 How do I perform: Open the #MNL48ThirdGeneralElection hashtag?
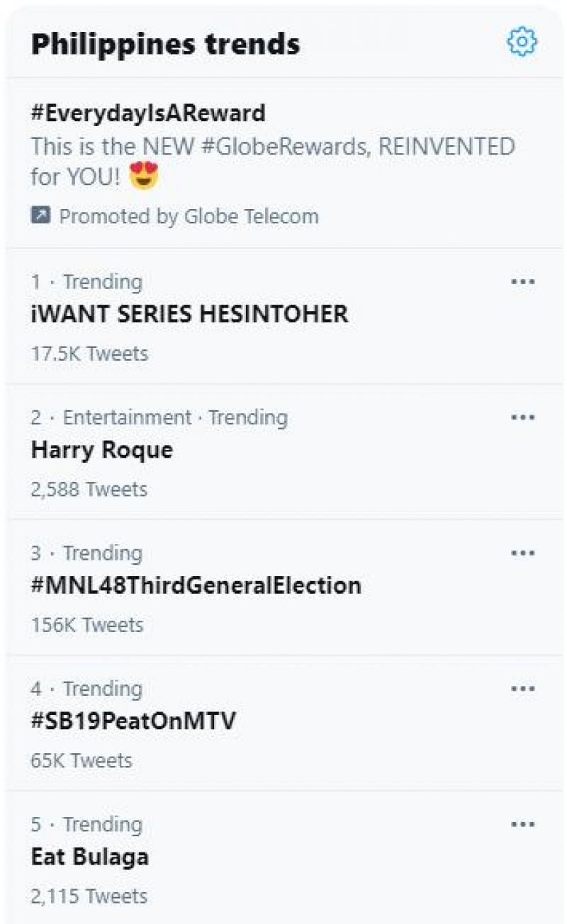pyautogui.click(x=196, y=585)
